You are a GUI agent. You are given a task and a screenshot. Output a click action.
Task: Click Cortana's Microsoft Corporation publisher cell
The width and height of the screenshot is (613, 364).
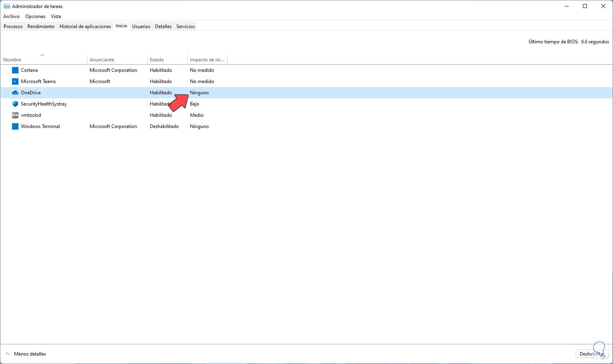coord(113,70)
